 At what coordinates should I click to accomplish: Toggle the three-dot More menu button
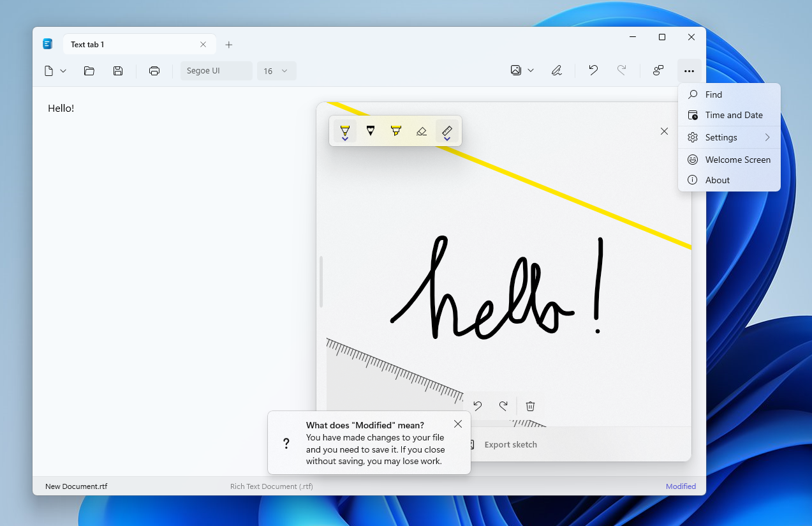coord(689,71)
